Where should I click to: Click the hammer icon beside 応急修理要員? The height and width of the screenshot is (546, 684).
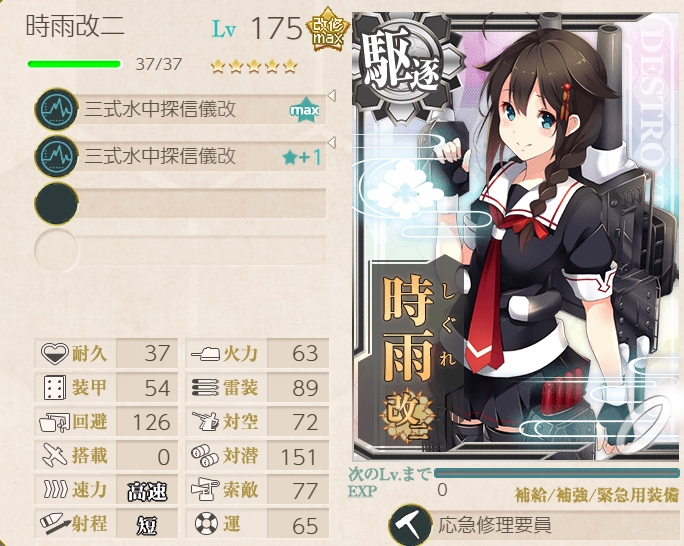click(409, 526)
